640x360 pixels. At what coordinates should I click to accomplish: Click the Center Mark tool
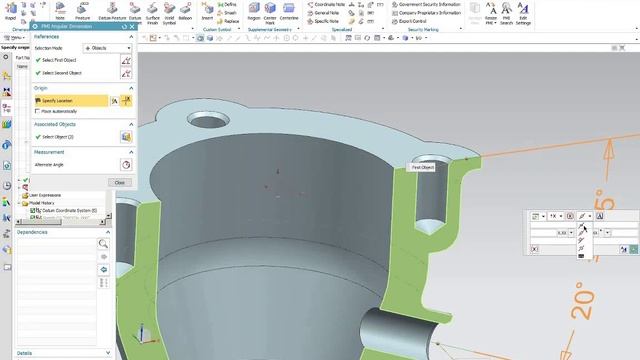pos(270,13)
